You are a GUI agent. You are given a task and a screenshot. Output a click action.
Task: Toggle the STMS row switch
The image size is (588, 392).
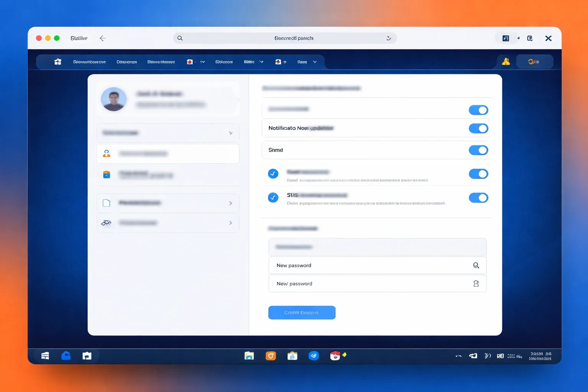pos(479,198)
